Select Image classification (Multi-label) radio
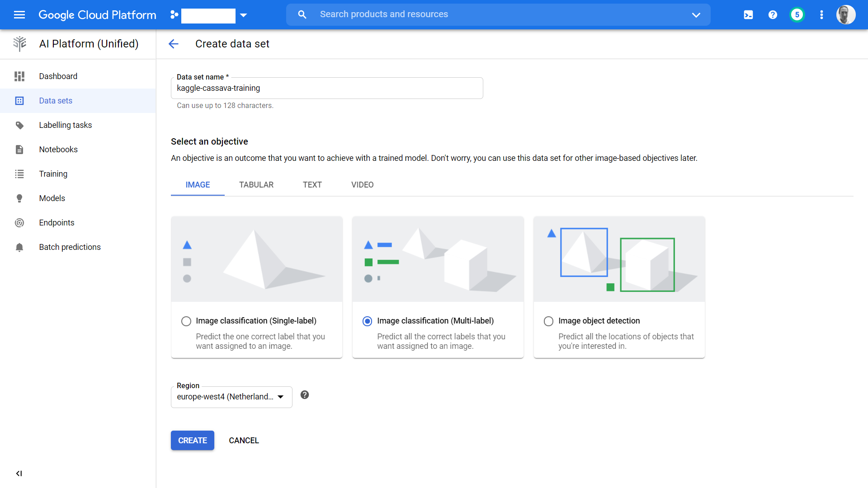The height and width of the screenshot is (488, 868). [x=368, y=321]
